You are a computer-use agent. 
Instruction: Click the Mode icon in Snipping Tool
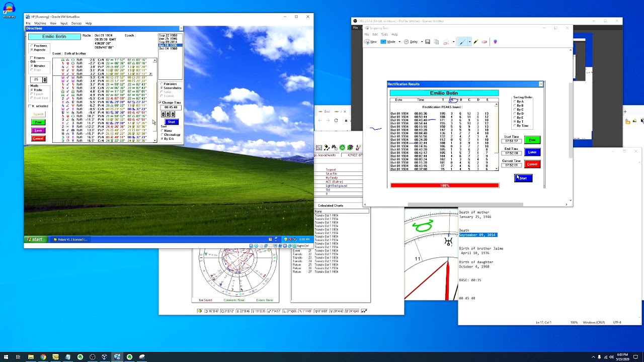383,42
